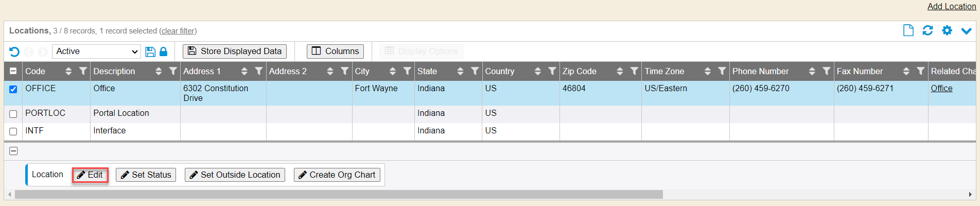Viewport: 980px width, 206px height.
Task: Click the refresh arrows icon in header
Action: (x=927, y=31)
